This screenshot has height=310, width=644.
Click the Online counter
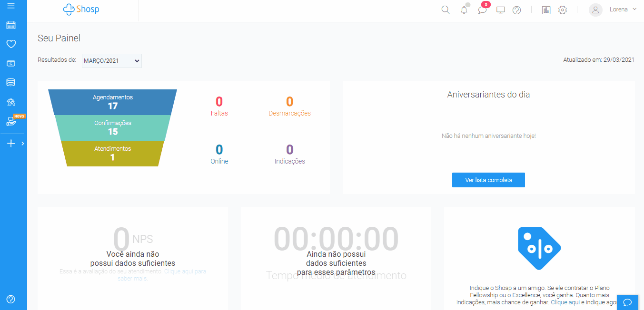[219, 154]
